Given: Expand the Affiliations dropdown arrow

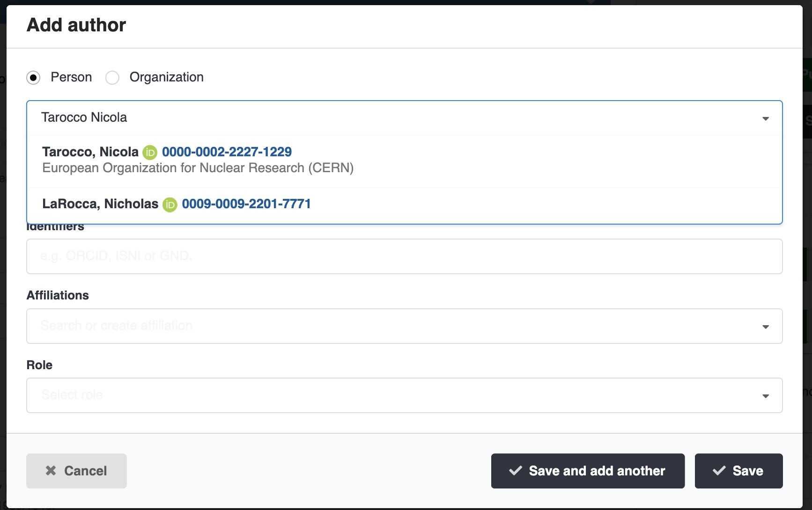Looking at the screenshot, I should 766,327.
